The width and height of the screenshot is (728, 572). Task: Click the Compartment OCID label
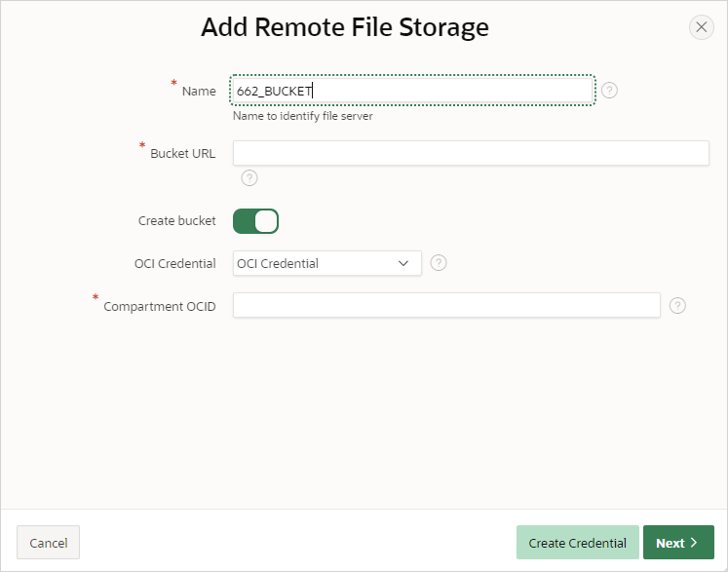(x=160, y=306)
